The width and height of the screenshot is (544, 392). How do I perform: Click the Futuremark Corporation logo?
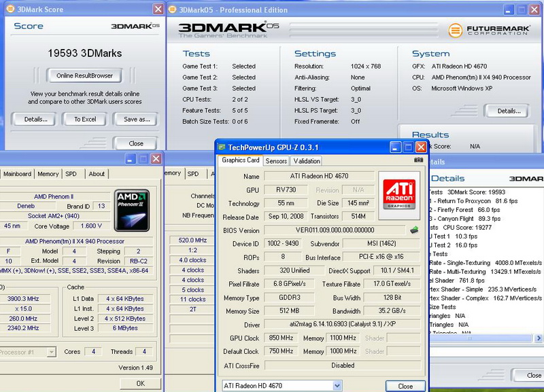coord(489,31)
